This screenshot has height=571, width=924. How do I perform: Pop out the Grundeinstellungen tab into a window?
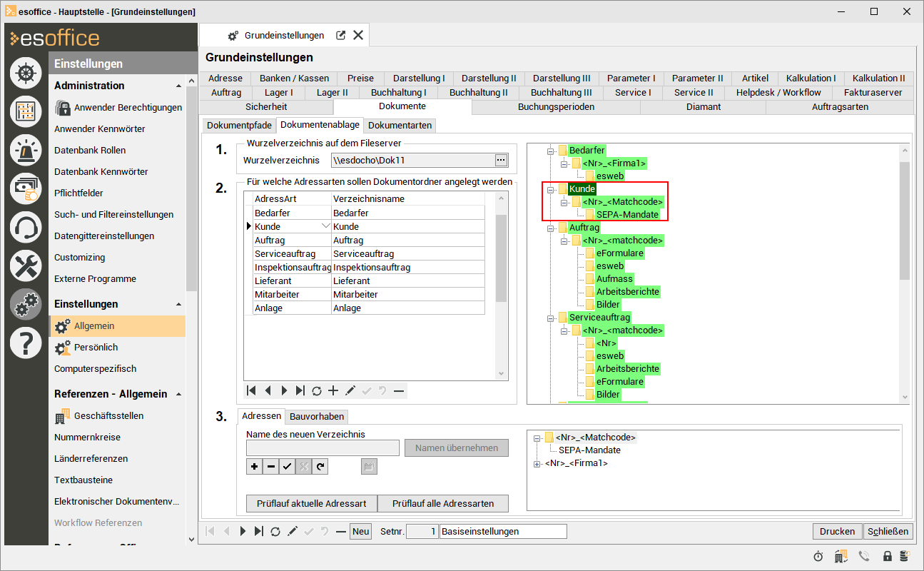click(x=341, y=36)
